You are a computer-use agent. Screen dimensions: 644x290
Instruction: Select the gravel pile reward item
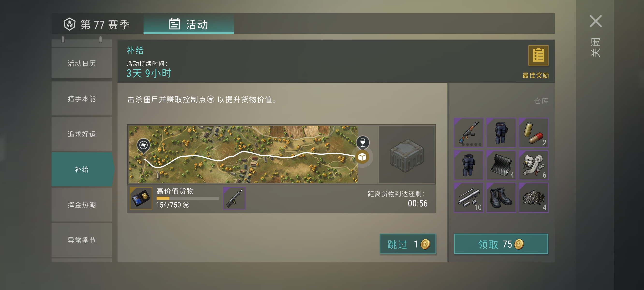(x=534, y=197)
